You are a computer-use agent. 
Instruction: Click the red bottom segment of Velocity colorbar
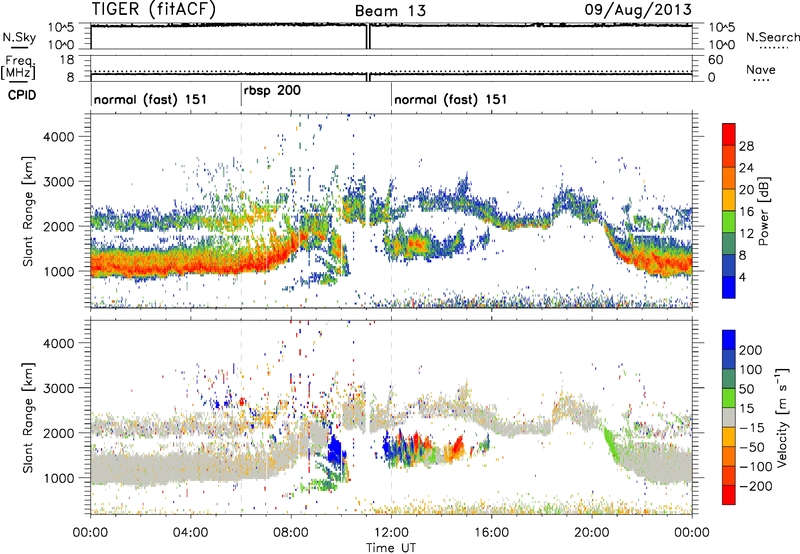tap(729, 495)
